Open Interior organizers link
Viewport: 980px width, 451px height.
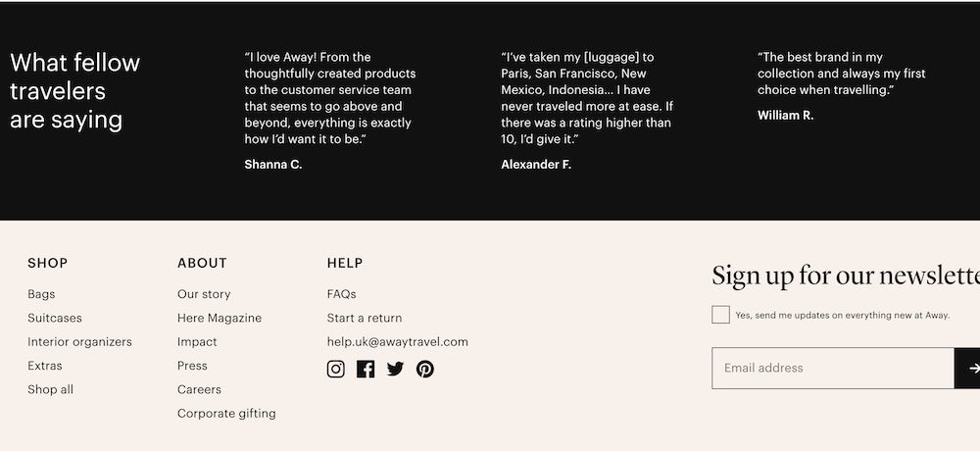coord(79,342)
